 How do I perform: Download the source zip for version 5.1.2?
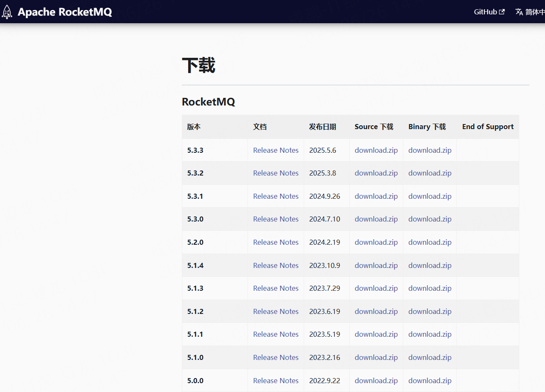click(376, 311)
